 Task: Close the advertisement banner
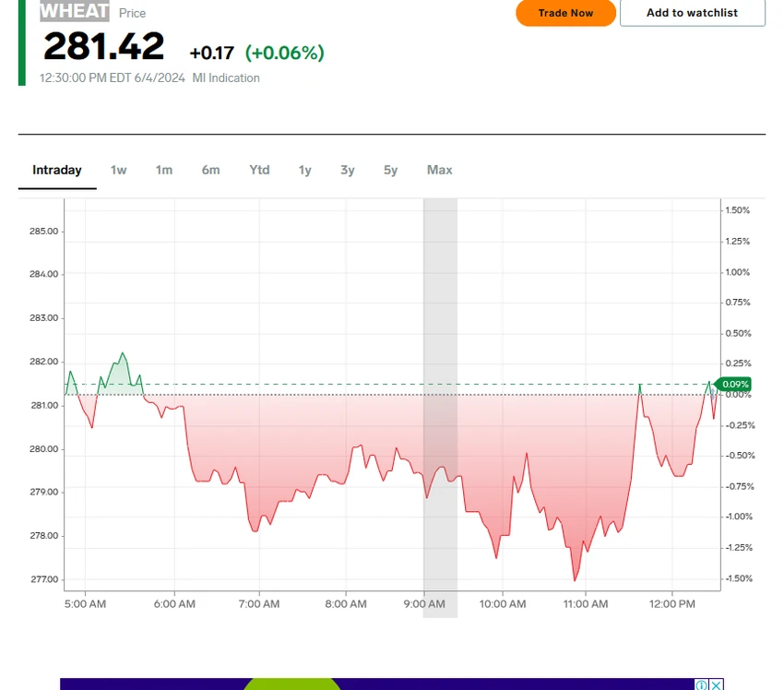(716, 684)
